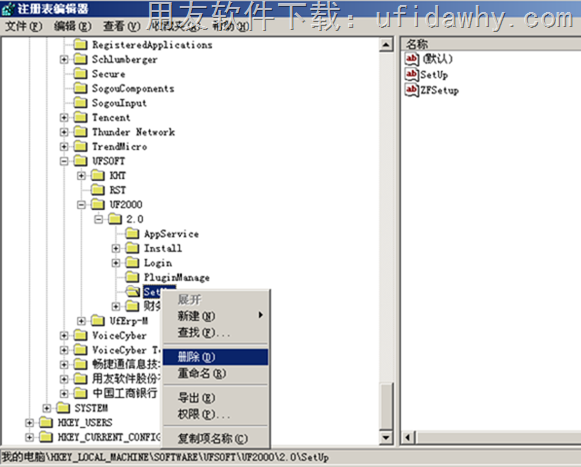Image resolution: width=581 pixels, height=467 pixels.
Task: Expand the SYSTEM hive node
Action: [46, 408]
